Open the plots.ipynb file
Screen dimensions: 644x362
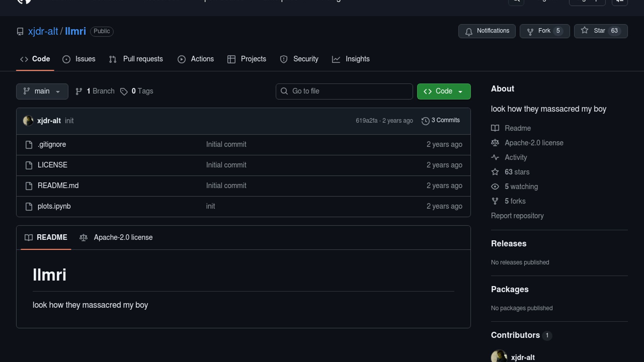tap(54, 206)
